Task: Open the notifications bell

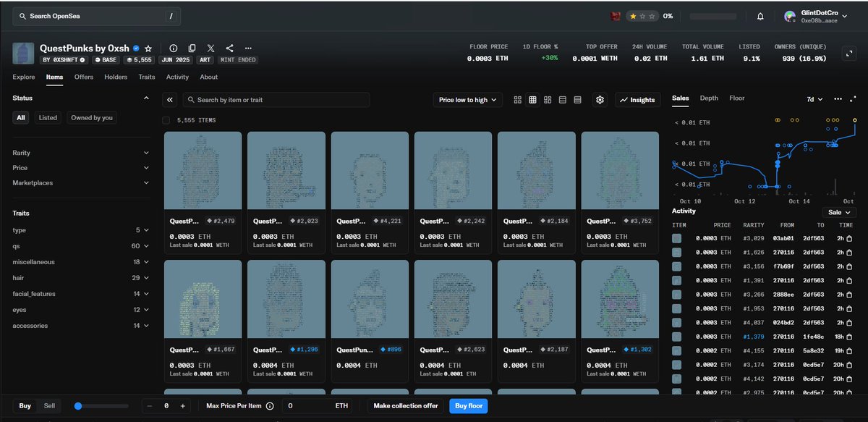Action: pos(760,16)
